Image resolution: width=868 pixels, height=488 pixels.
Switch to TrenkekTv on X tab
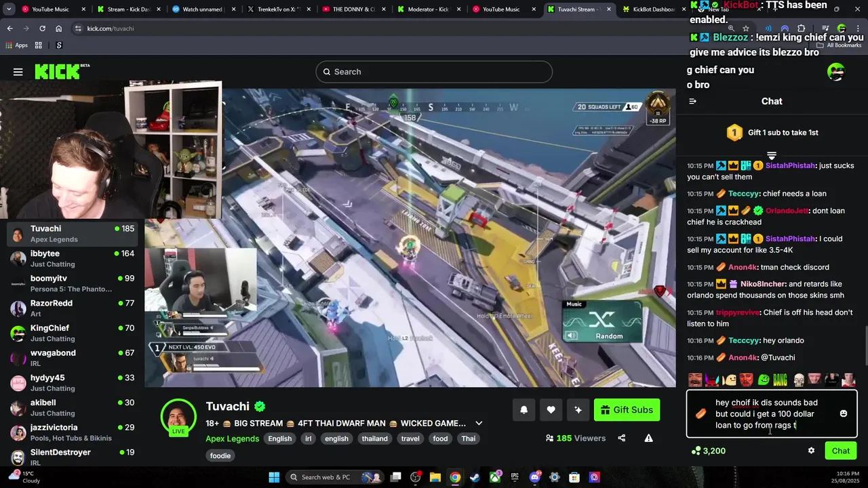[278, 9]
